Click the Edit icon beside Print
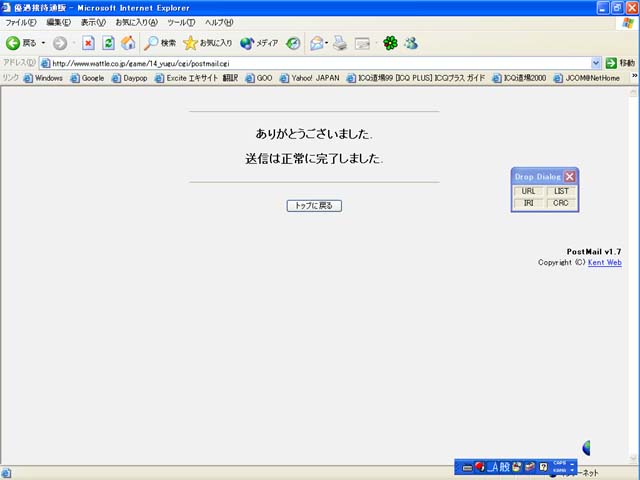Image resolution: width=640 pixels, height=480 pixels. (362, 43)
